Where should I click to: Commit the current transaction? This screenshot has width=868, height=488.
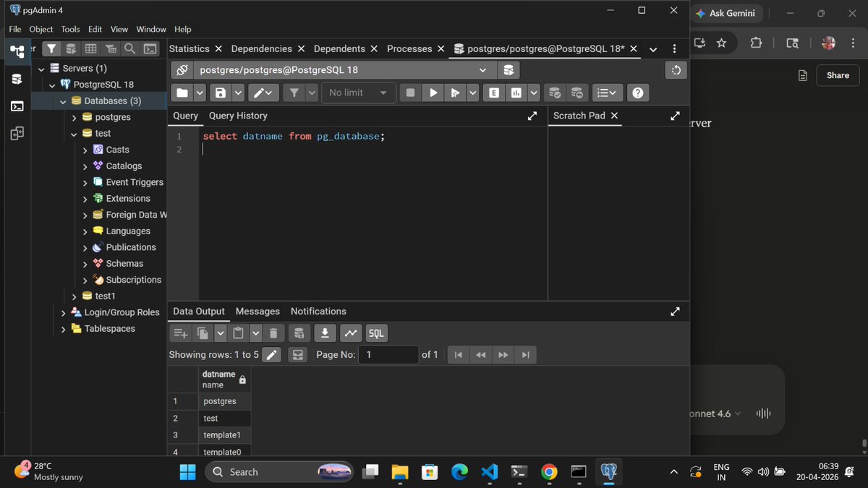555,93
